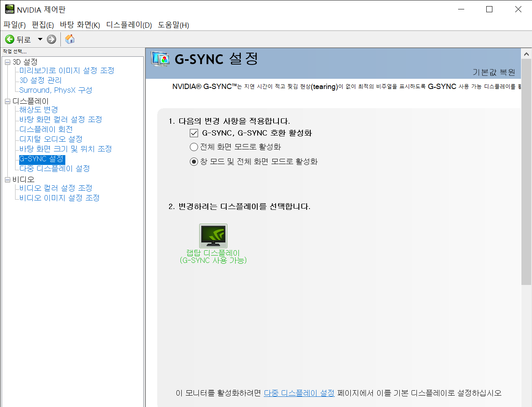The image size is (532, 407).
Task: Click the 비디오 category label
Action: click(23, 180)
